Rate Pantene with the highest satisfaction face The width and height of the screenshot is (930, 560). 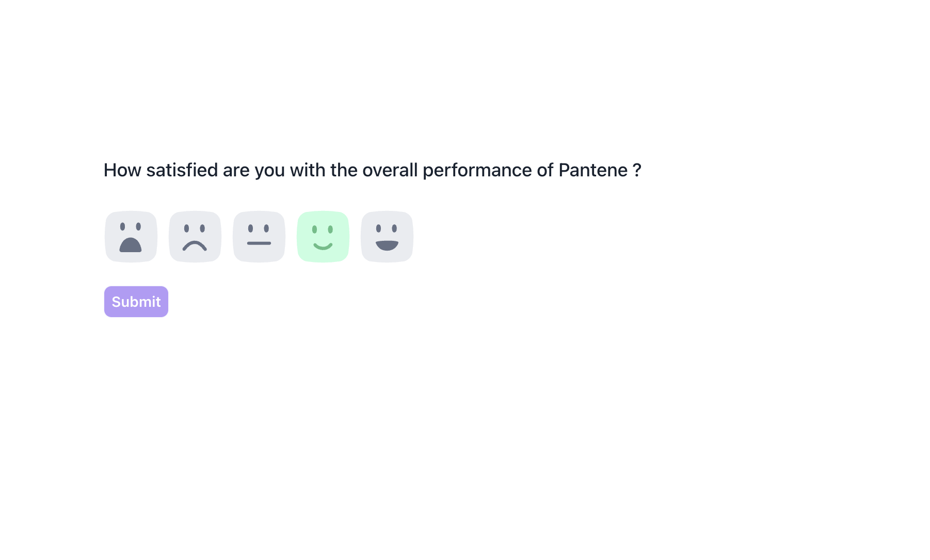point(387,237)
